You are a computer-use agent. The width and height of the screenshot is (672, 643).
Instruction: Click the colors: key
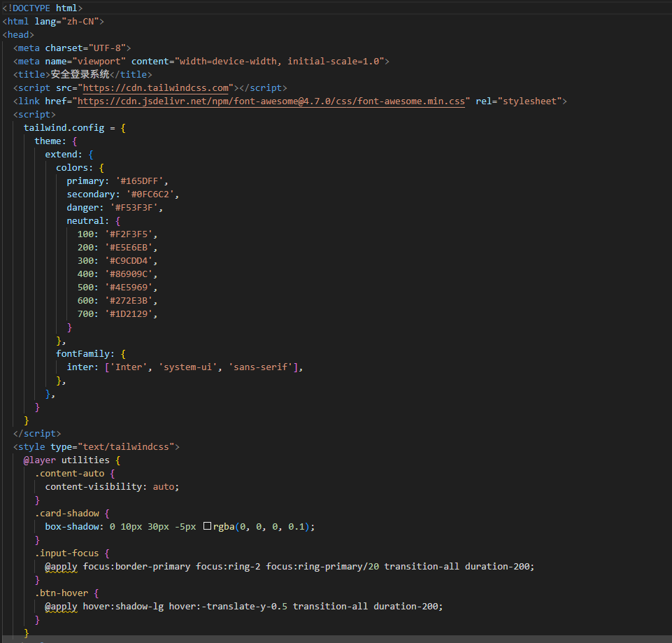(75, 168)
